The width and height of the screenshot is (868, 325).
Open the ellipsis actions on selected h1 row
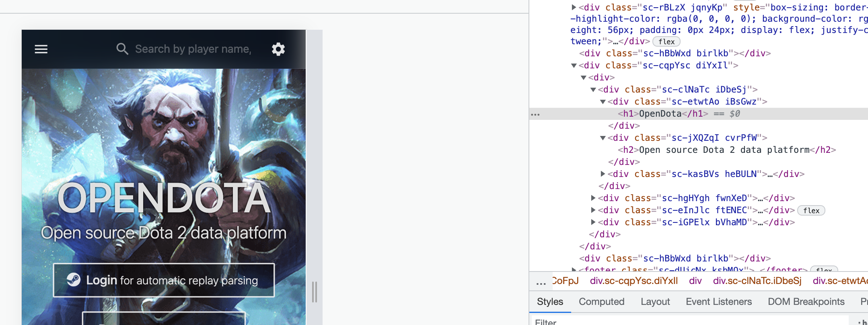(x=535, y=114)
